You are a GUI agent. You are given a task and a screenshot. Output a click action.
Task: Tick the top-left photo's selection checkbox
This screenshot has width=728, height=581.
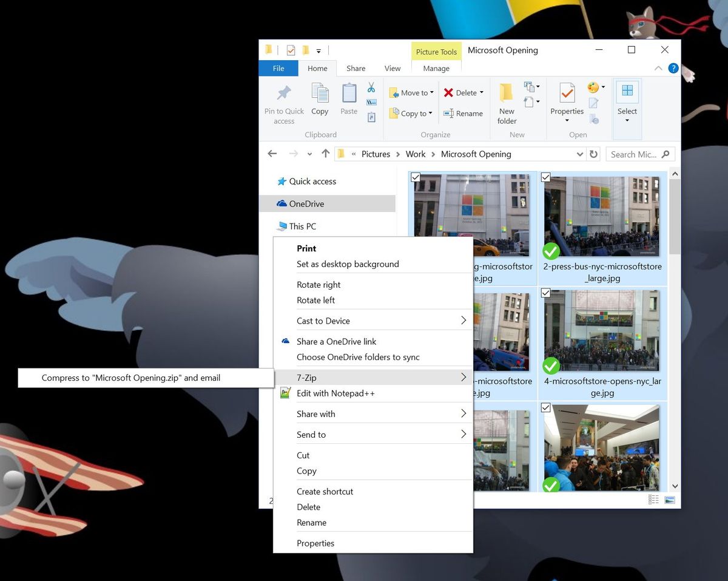416,177
